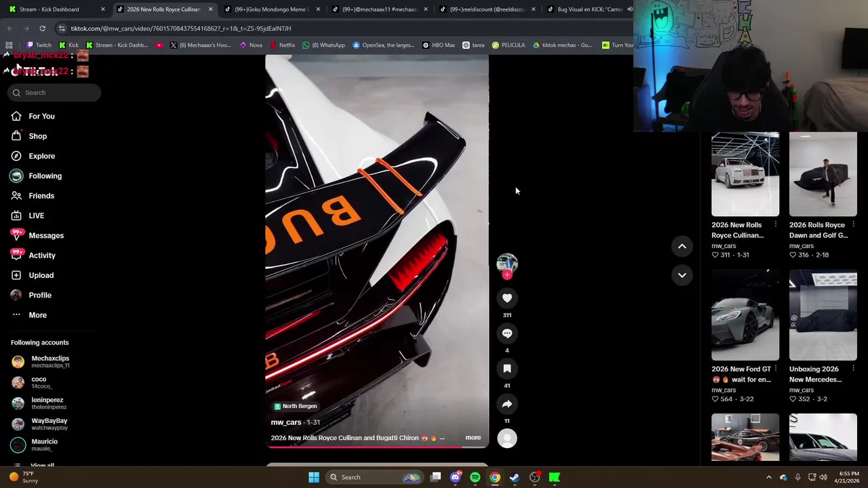868x488 pixels.
Task: Switch to Bug Visual en KICK tab
Action: pyautogui.click(x=589, y=9)
